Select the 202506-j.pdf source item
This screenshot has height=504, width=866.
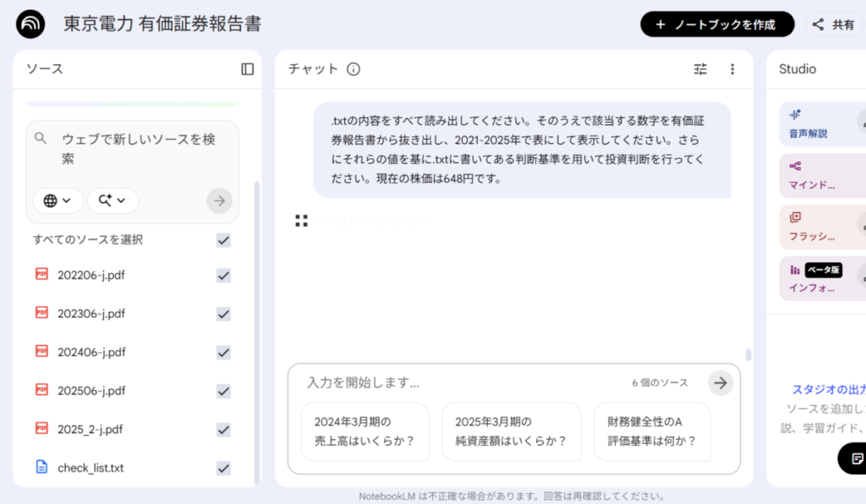tap(91, 391)
